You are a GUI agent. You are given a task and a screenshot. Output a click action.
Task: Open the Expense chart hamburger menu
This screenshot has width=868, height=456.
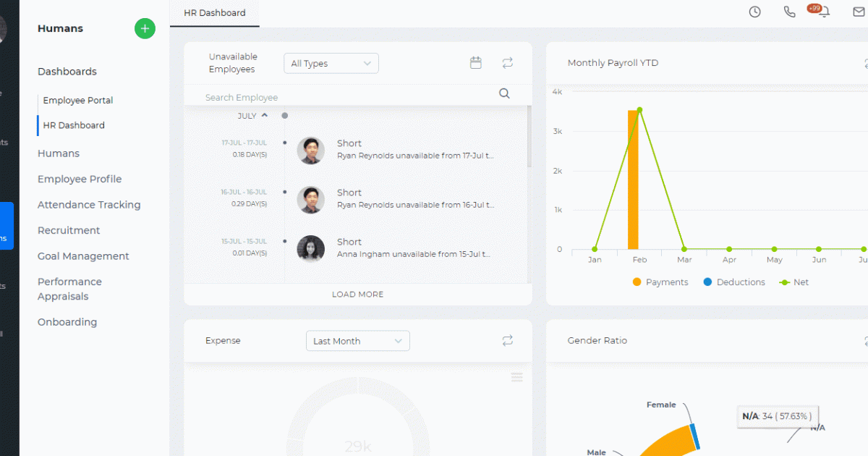pyautogui.click(x=516, y=377)
